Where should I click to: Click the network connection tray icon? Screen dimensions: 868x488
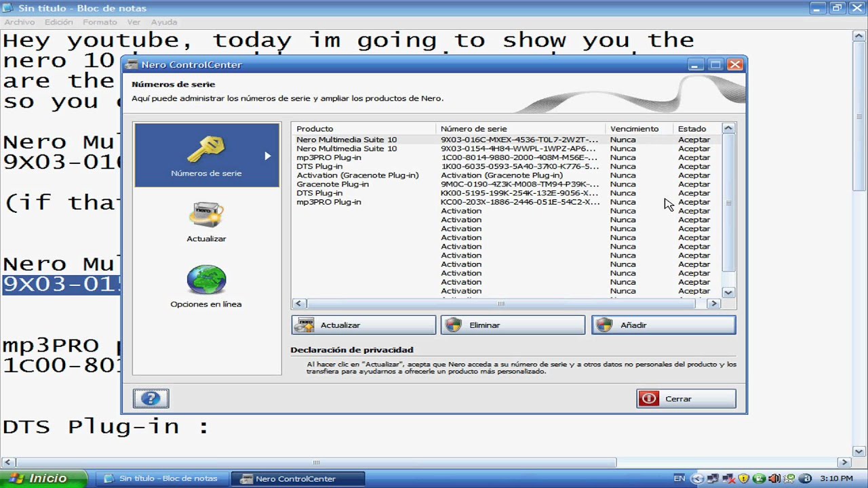tap(713, 479)
